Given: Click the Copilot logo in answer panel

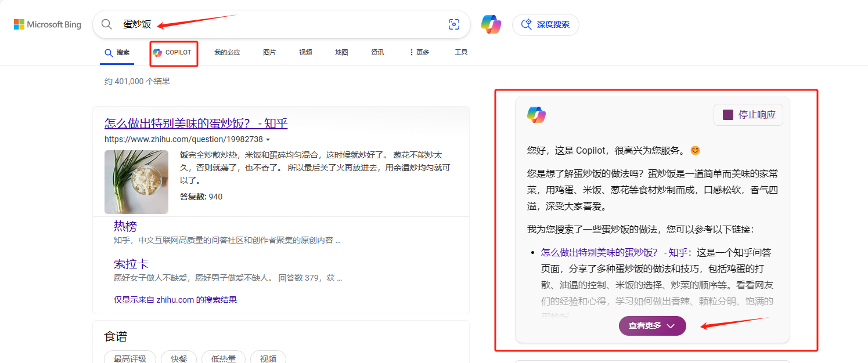Looking at the screenshot, I should pos(536,115).
